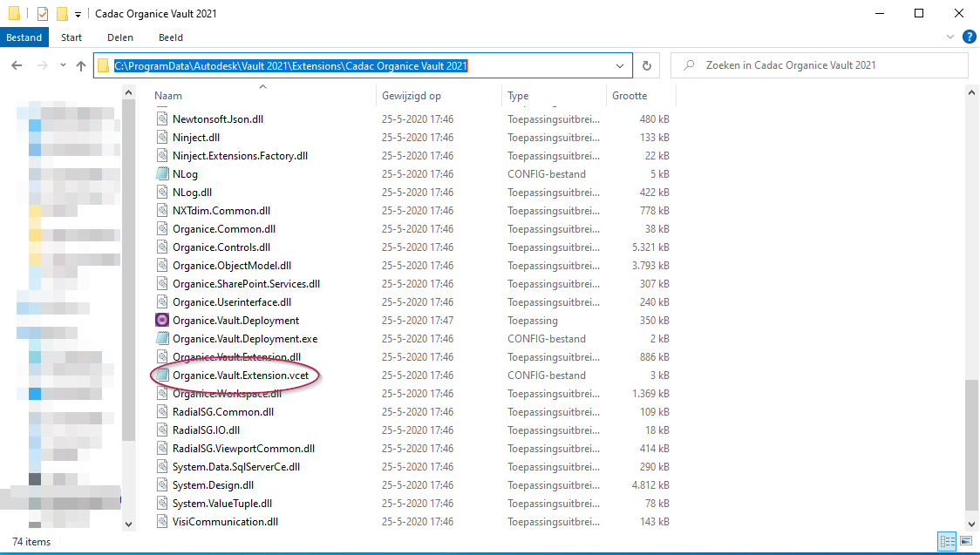
Task: Click the NXTdim.Common.dll file icon
Action: coord(162,210)
